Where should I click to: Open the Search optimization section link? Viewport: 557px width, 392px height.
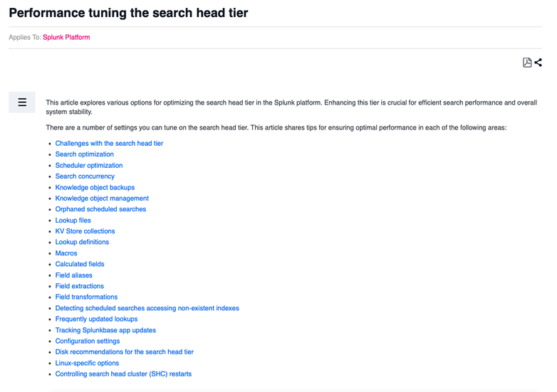tap(85, 154)
